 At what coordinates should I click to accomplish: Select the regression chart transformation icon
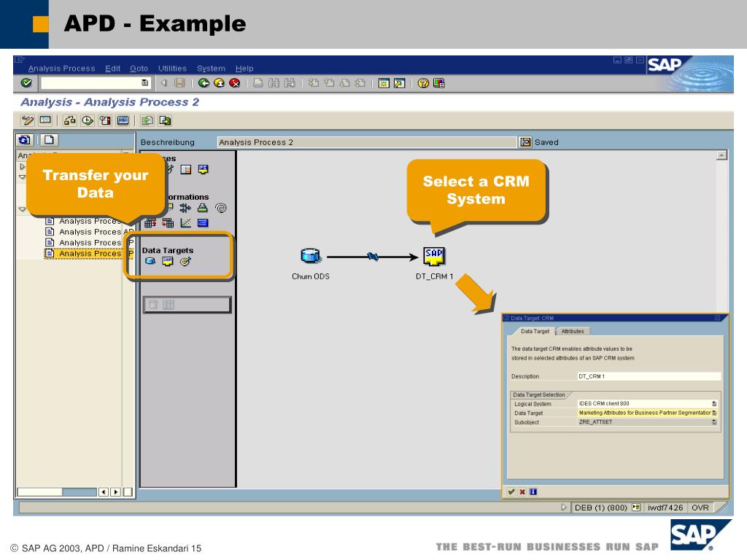(185, 223)
